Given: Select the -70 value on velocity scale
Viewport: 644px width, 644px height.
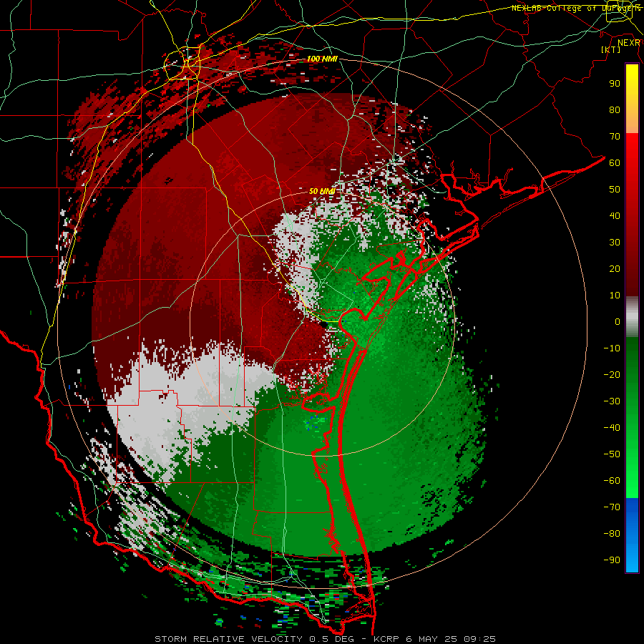Looking at the screenshot, I should (x=612, y=507).
